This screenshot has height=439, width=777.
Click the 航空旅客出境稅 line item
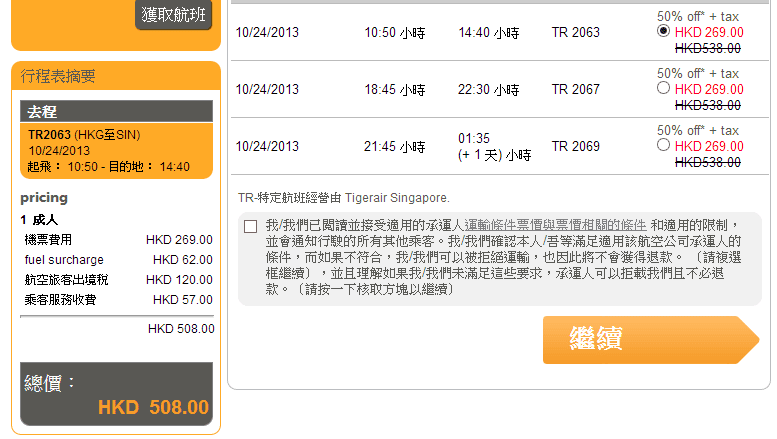(66, 280)
